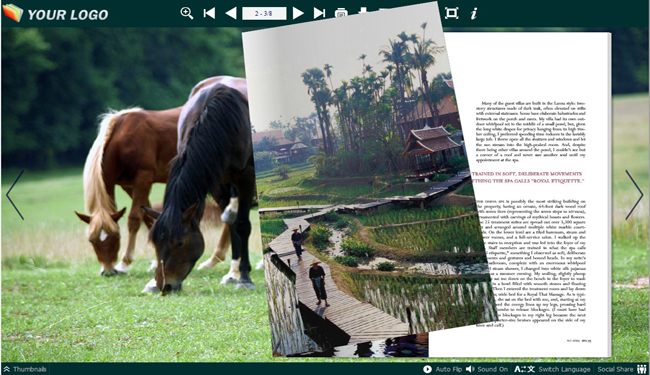Toggle Sound On setting

(x=487, y=369)
